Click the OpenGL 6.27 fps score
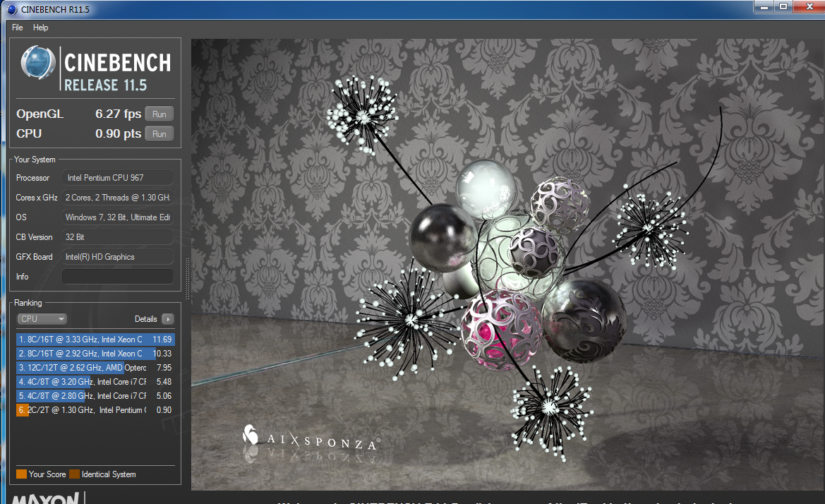The image size is (825, 504). tap(119, 114)
